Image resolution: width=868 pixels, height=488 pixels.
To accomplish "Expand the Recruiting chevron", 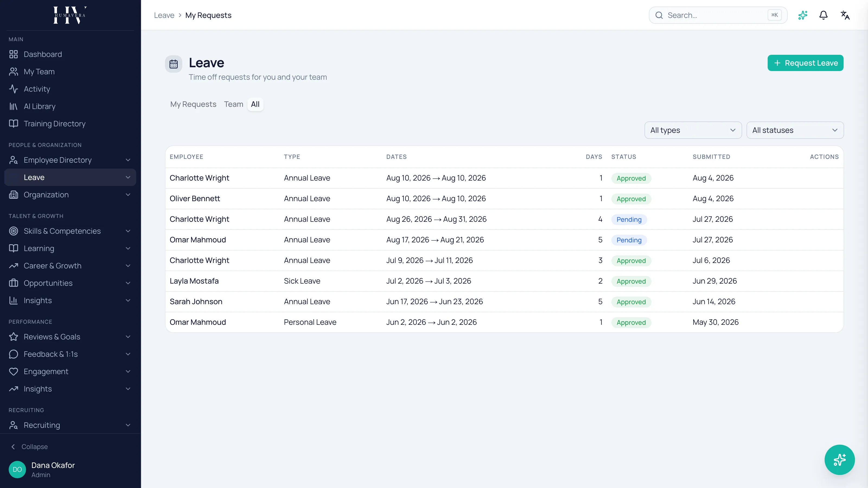I will point(128,425).
